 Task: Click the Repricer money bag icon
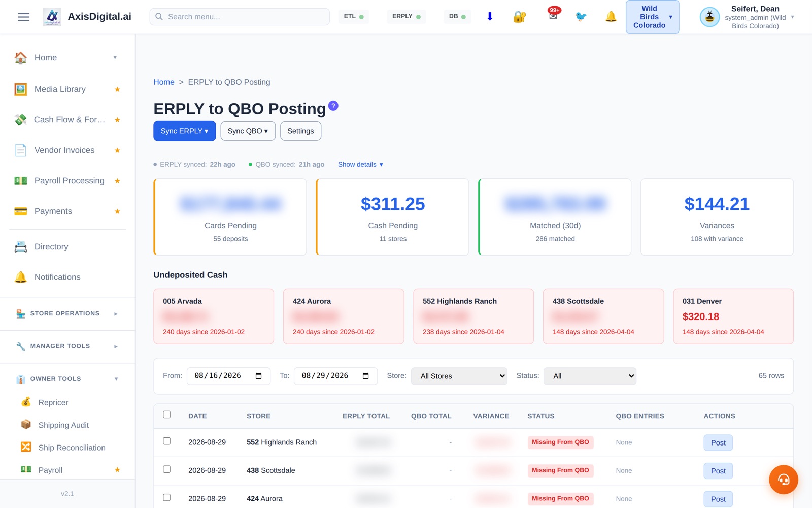[x=26, y=402]
